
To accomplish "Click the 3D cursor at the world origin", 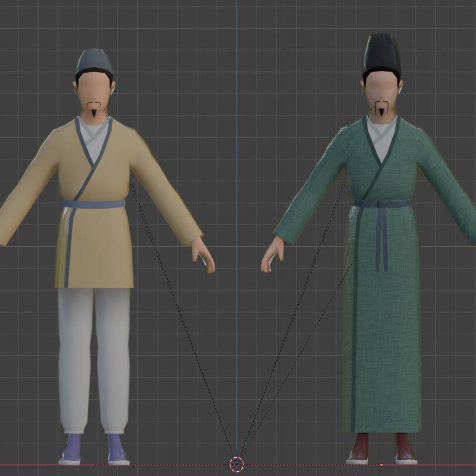I will click(237, 464).
